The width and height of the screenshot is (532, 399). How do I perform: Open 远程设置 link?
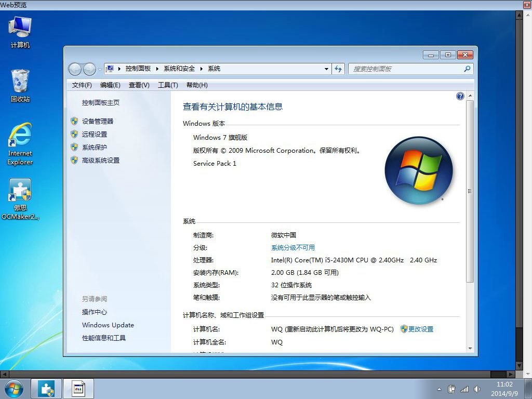click(x=95, y=134)
